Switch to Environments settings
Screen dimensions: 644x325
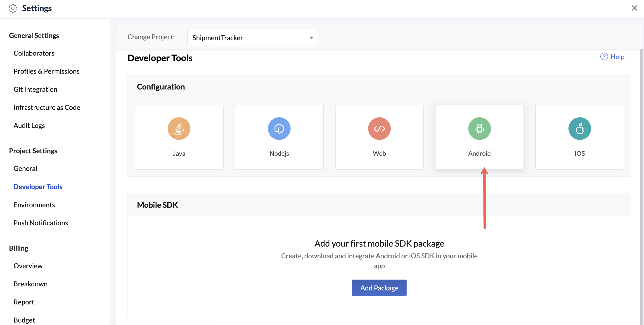pyautogui.click(x=34, y=205)
